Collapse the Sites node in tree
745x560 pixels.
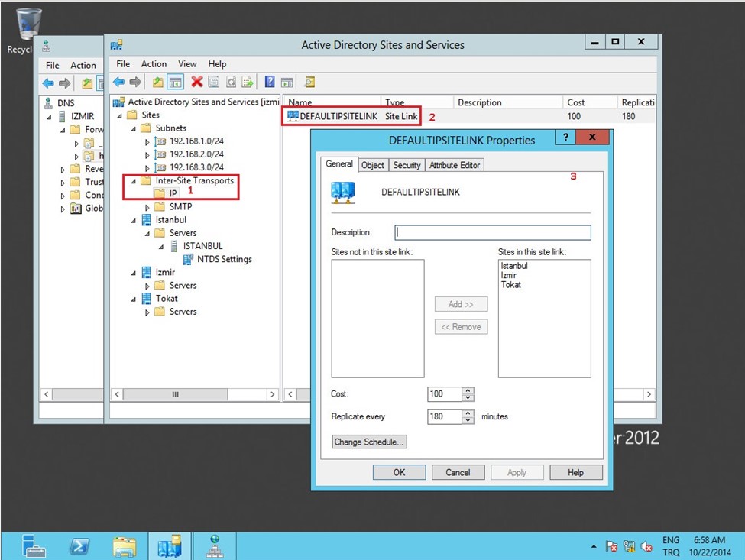[119, 115]
